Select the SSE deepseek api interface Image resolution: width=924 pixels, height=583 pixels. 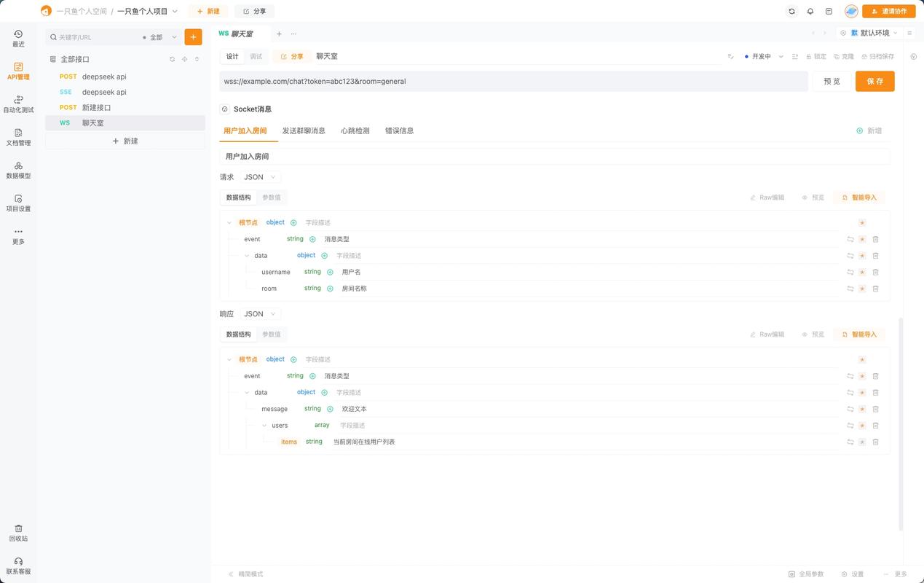pyautogui.click(x=125, y=92)
